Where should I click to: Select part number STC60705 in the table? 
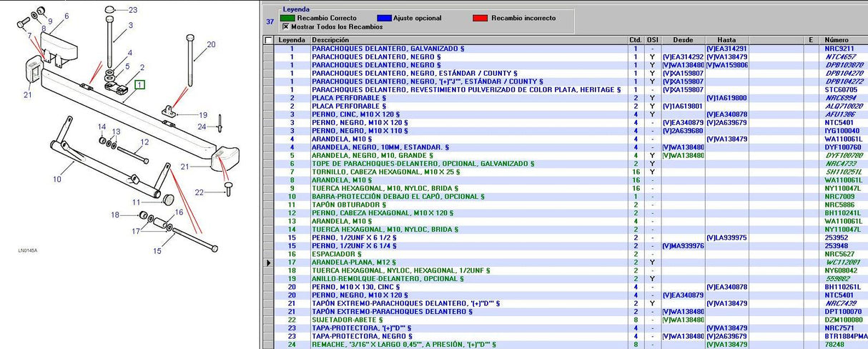(x=840, y=89)
